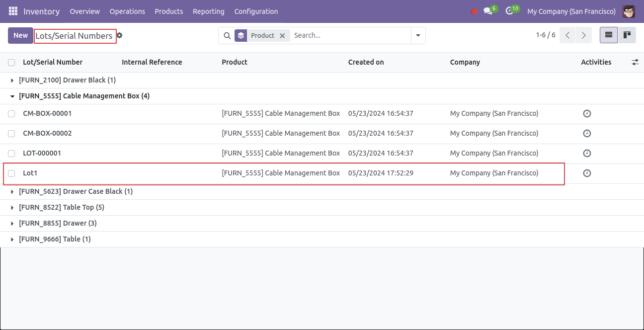The image size is (644, 330).
Task: Open activity clock for LOT-000001
Action: click(x=587, y=154)
